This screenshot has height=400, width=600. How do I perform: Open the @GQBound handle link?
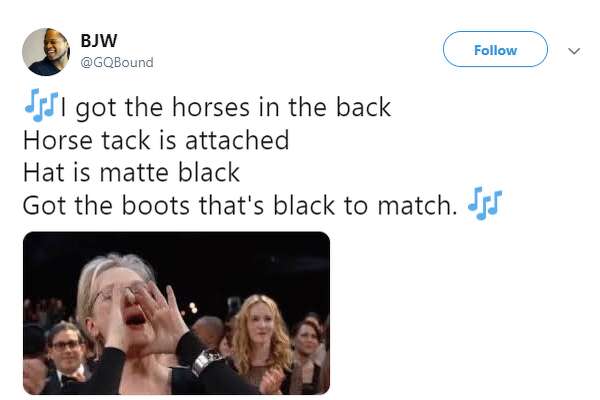tap(117, 62)
